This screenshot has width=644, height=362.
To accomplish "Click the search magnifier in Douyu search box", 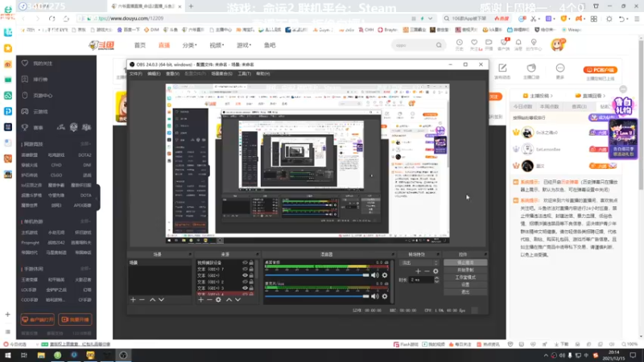I will click(x=439, y=45).
